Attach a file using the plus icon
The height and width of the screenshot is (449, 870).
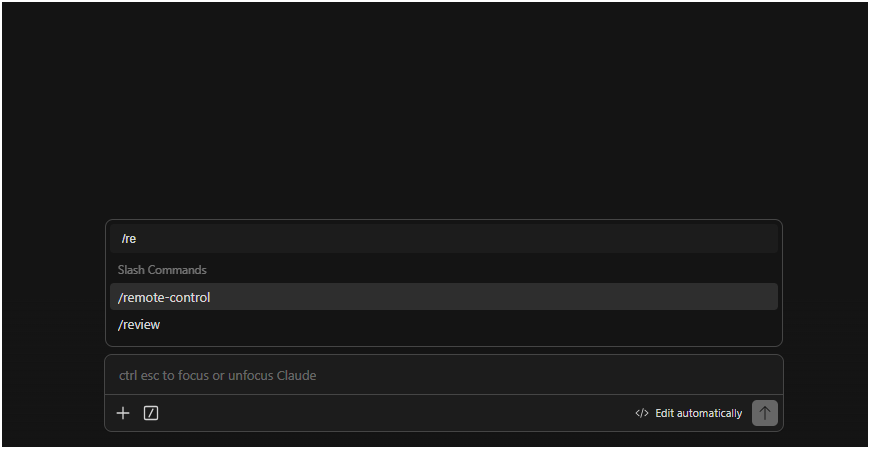(123, 413)
